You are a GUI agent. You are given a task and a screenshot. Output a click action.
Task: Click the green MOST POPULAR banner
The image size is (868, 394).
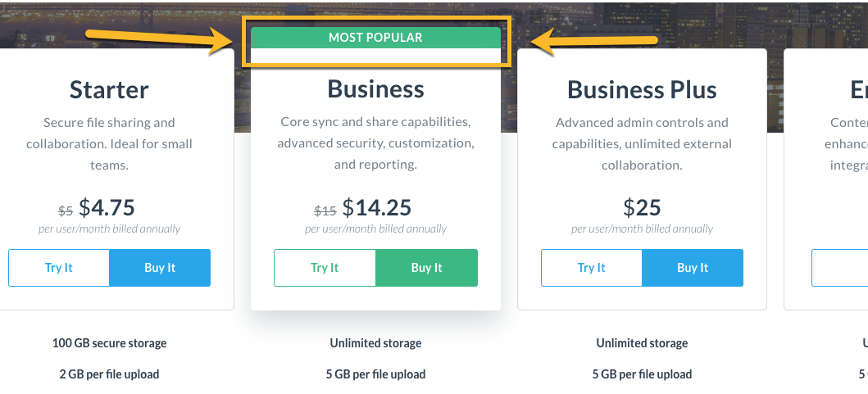pyautogui.click(x=375, y=38)
